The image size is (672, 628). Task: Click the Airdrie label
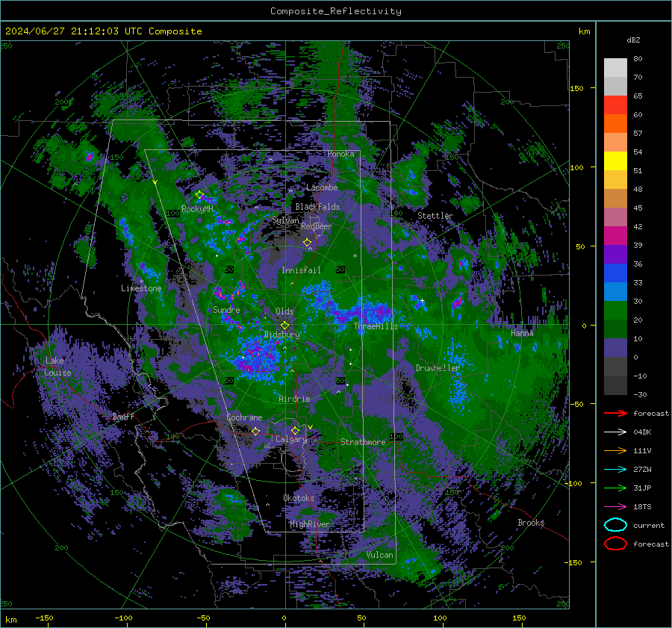click(x=294, y=399)
